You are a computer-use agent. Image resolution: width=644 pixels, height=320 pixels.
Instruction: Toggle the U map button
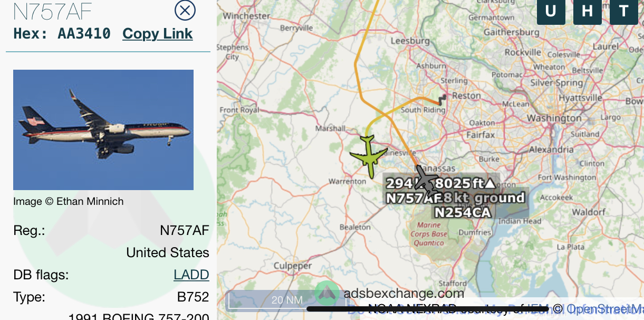coord(551,11)
